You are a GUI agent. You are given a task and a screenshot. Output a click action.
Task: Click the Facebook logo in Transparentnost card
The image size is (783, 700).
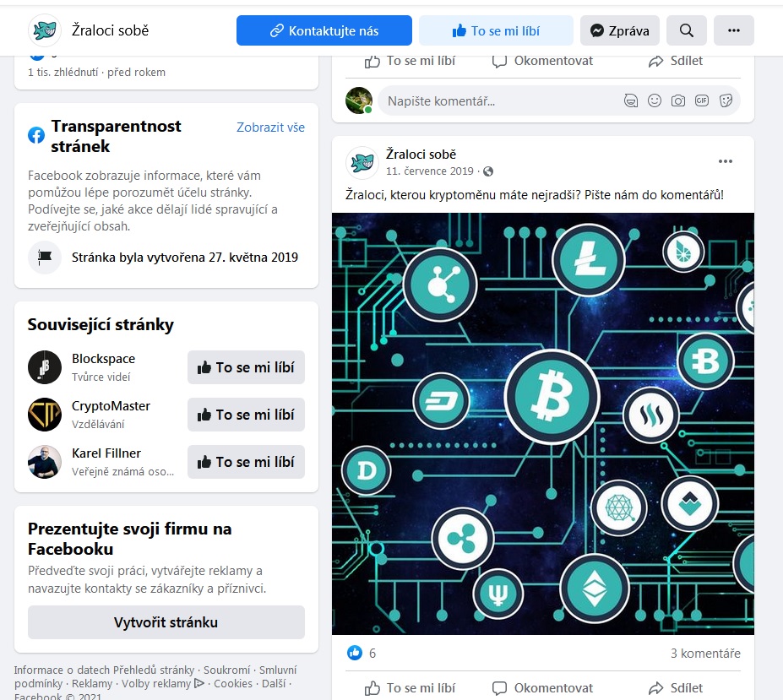click(x=36, y=135)
